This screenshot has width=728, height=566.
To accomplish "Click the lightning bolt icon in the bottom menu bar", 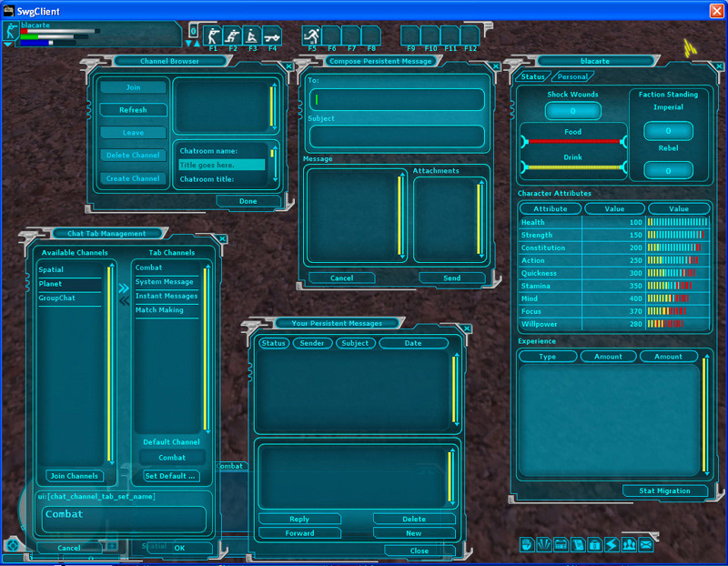I will pyautogui.click(x=612, y=544).
